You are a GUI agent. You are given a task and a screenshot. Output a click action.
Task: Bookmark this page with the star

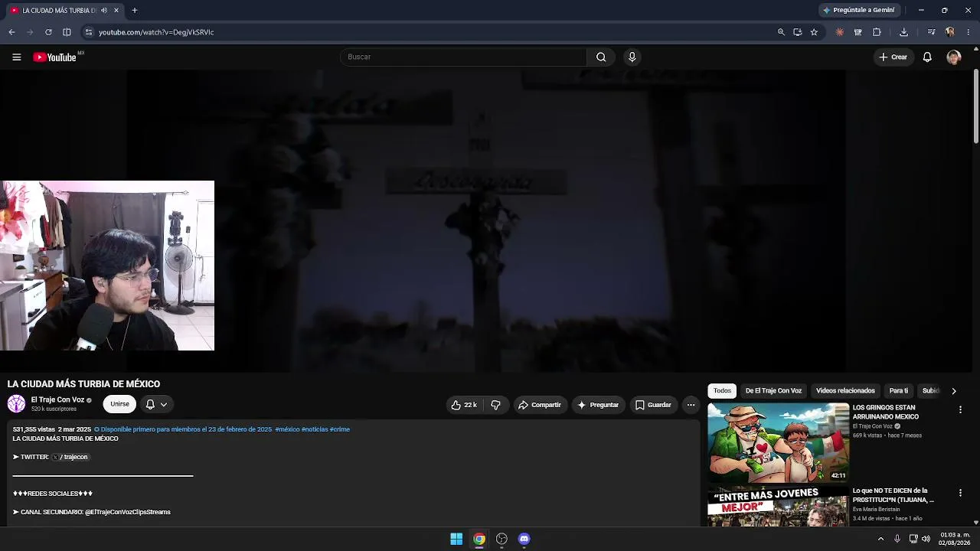click(x=814, y=32)
